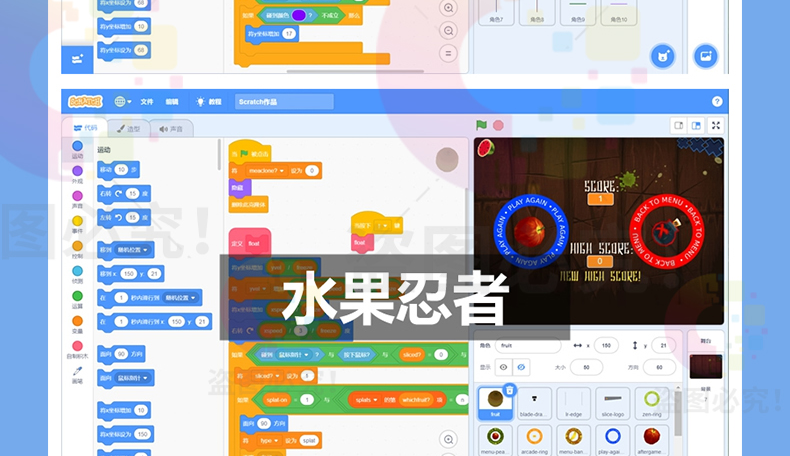Open the 文件 (File) menu

[x=147, y=102]
